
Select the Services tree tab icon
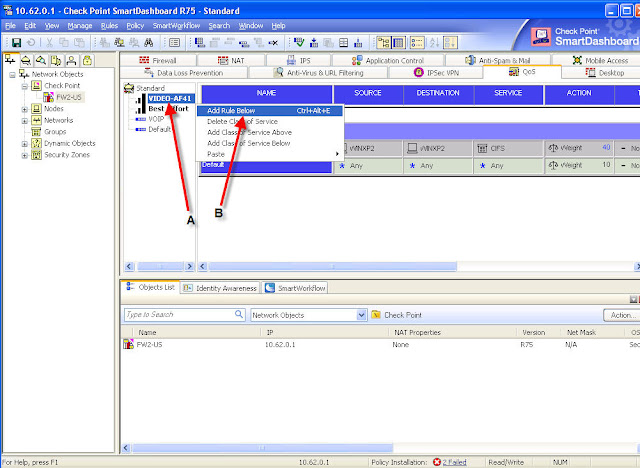coord(26,60)
